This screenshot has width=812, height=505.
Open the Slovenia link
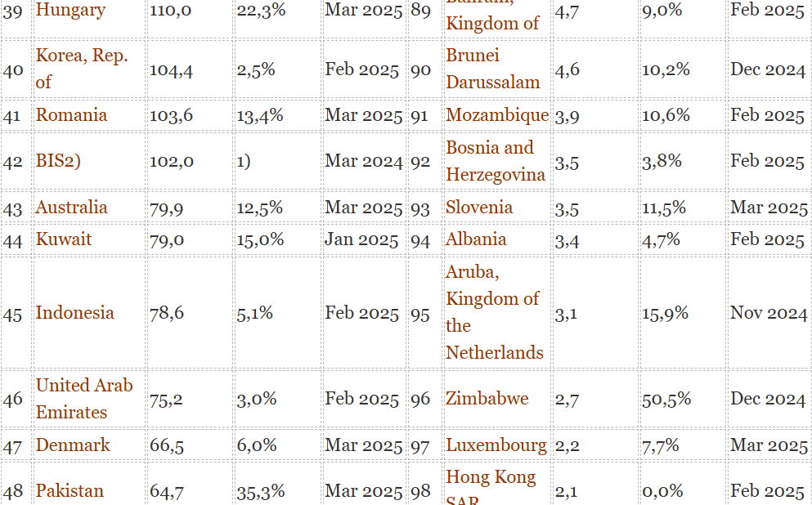pos(479,208)
